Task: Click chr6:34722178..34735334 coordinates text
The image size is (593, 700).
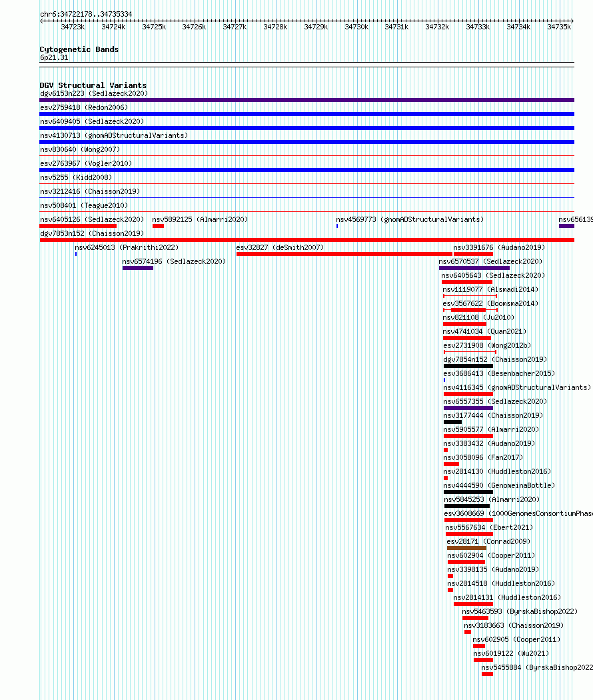Action: pyautogui.click(x=86, y=14)
